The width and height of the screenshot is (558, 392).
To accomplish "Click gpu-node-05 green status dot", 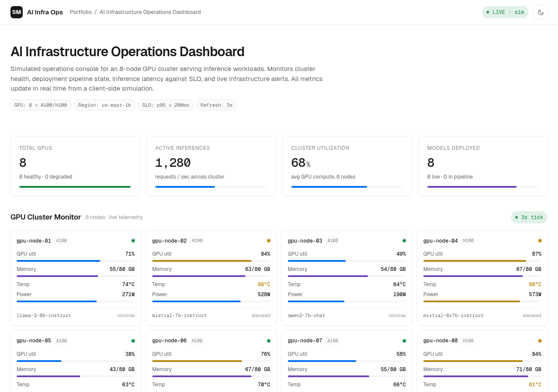I will point(133,341).
